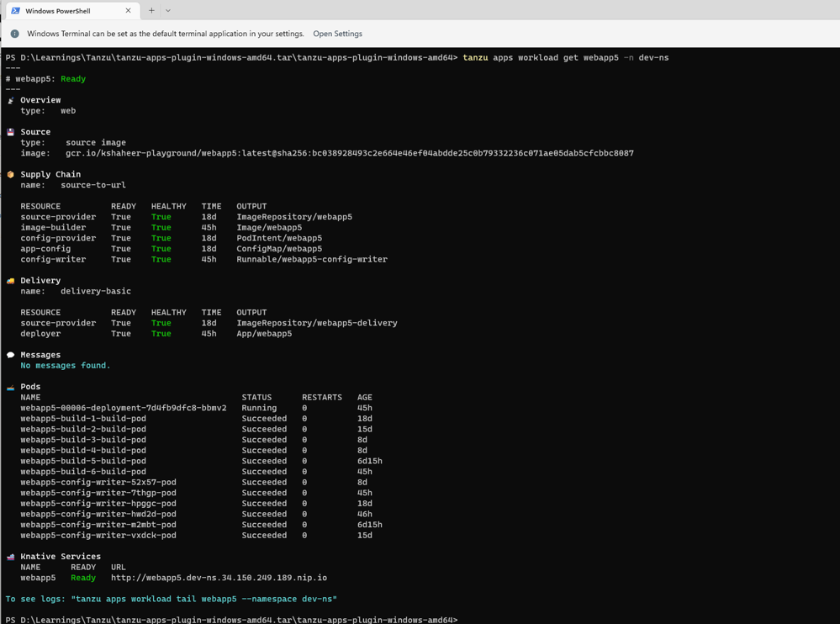This screenshot has width=840, height=624.
Task: Click the webapp5 URL http://webapp5.dev-ns.34.150.249.189.nip.io
Action: pos(219,578)
